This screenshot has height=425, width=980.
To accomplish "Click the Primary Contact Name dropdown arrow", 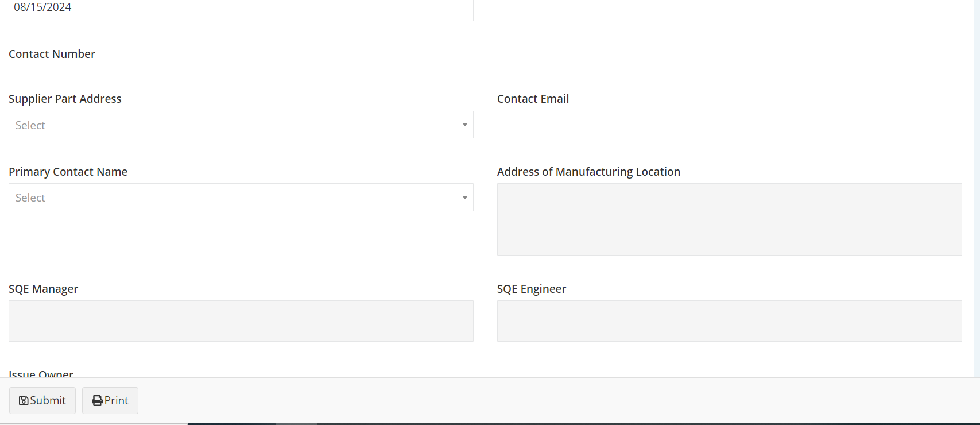I will (465, 198).
